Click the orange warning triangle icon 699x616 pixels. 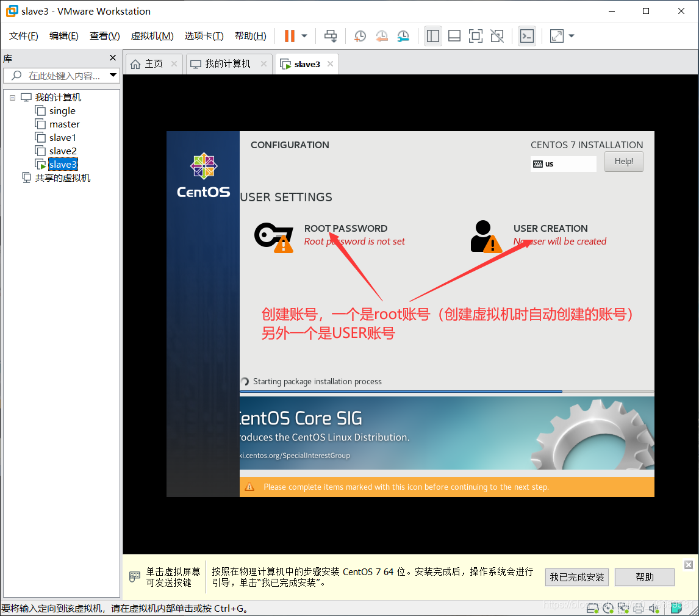pos(249,487)
